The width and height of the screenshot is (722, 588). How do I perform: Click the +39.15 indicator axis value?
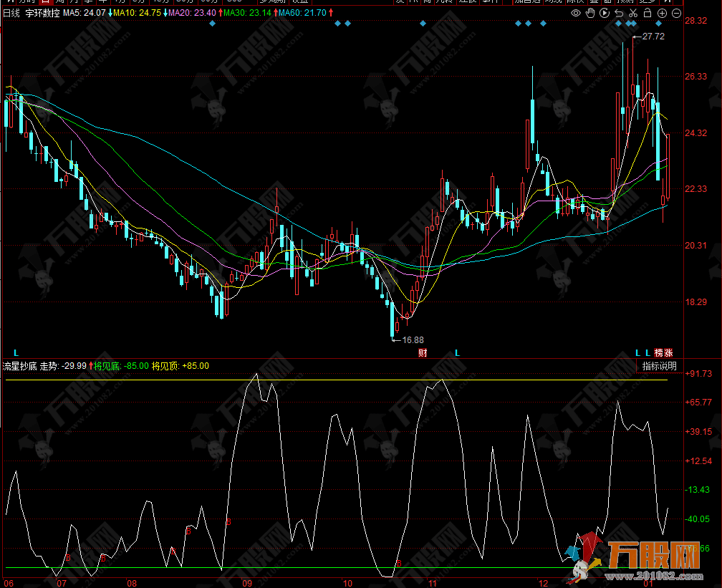698,432
